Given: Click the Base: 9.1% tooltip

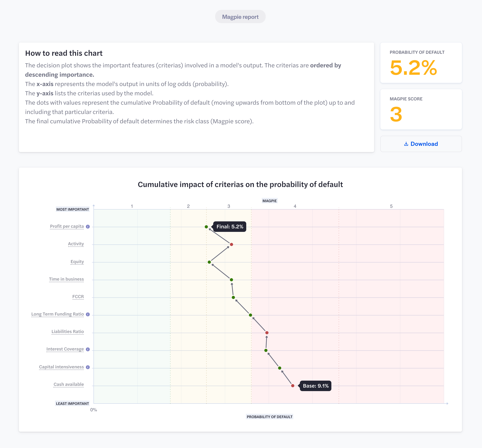Looking at the screenshot, I should (316, 386).
